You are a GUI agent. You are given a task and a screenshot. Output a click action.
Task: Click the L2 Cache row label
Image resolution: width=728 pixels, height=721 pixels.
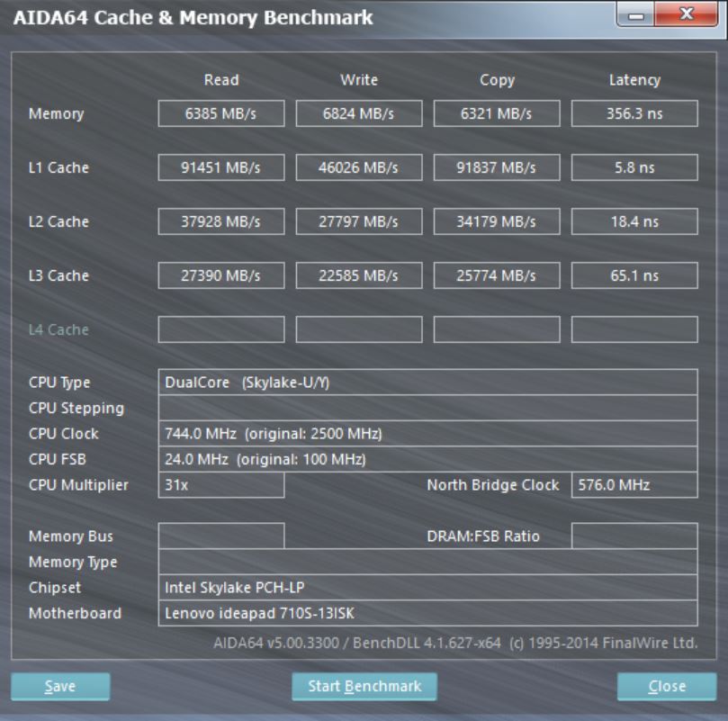[58, 221]
